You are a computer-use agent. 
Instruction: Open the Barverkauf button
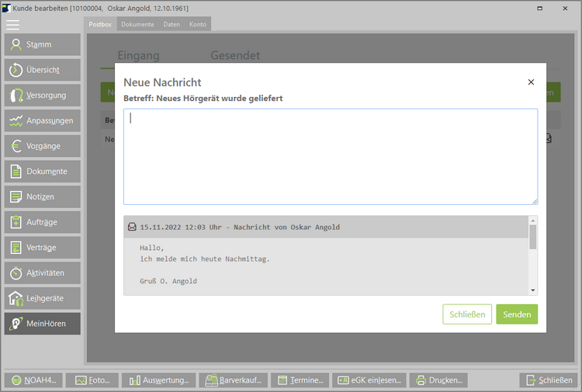pyautogui.click(x=234, y=380)
